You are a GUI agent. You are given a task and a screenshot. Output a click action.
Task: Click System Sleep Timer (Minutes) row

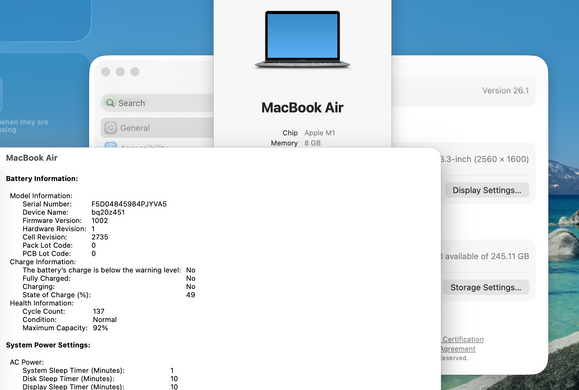(98, 370)
